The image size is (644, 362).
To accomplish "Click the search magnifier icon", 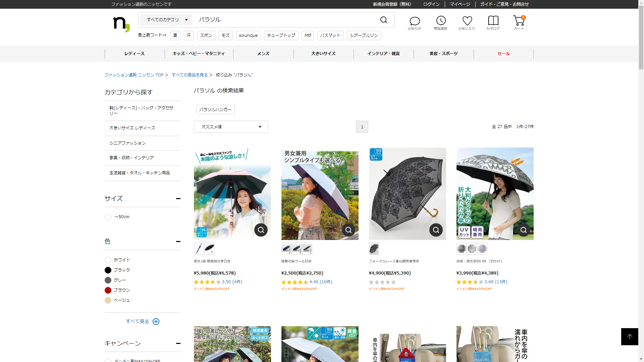I will coord(384,20).
